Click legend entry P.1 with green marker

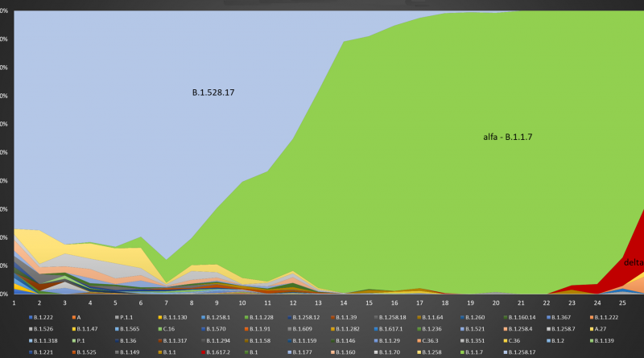pyautogui.click(x=78, y=341)
